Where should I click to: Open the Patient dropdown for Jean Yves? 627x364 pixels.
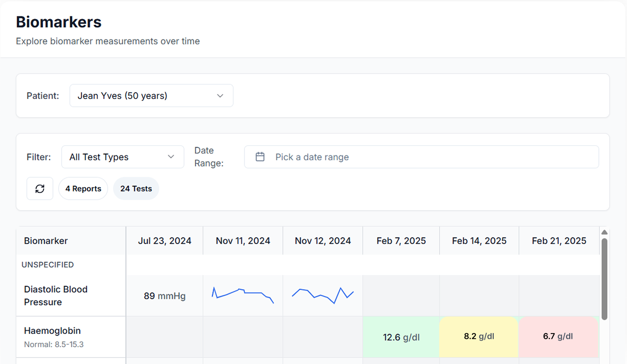(x=151, y=96)
